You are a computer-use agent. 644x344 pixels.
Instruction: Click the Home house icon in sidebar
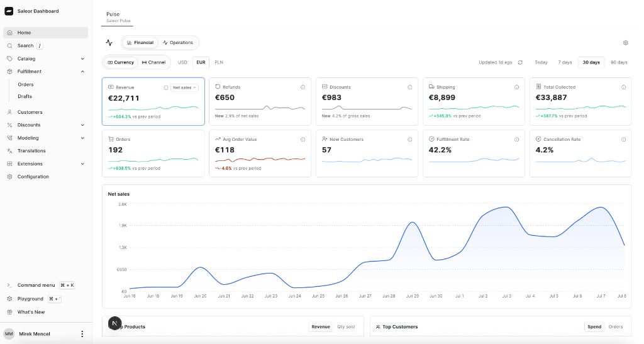10,33
